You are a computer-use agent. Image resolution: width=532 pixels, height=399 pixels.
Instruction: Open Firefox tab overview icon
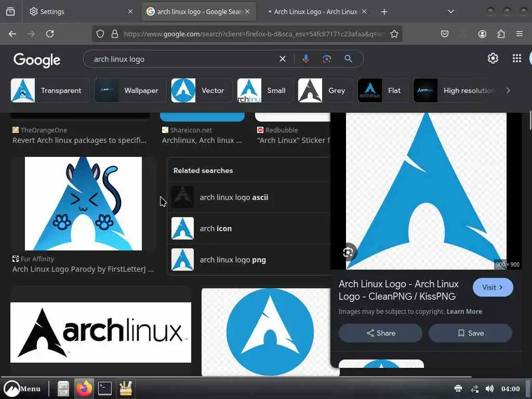tap(10, 11)
